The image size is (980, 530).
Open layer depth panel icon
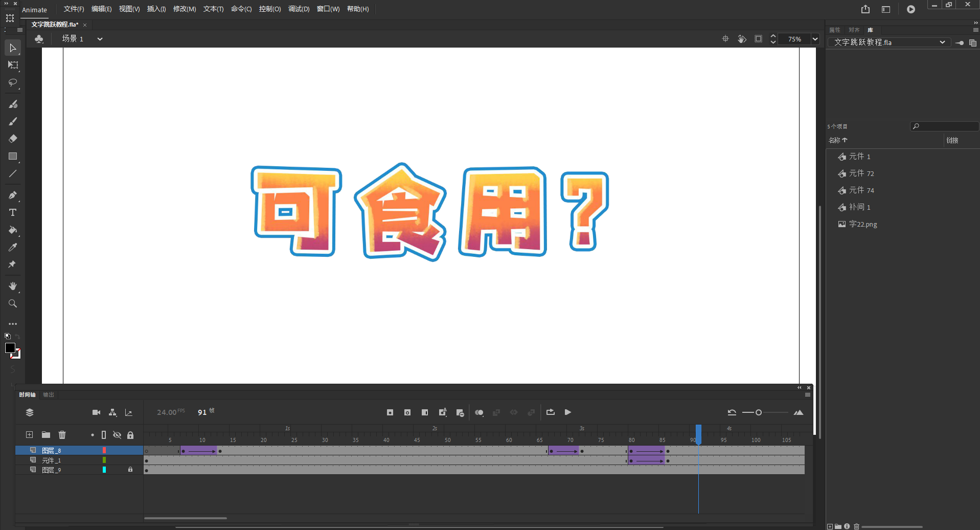(x=129, y=412)
